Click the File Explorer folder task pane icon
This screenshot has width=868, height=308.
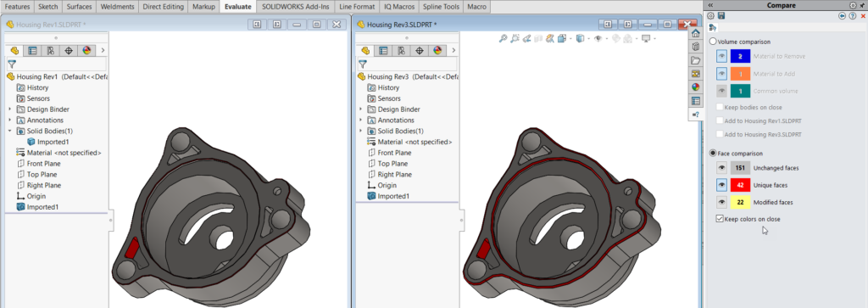click(x=696, y=60)
